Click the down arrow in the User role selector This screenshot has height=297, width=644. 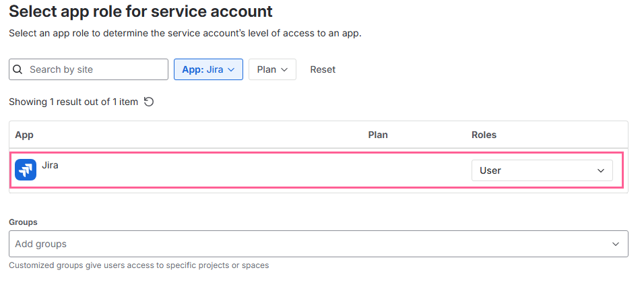[601, 171]
